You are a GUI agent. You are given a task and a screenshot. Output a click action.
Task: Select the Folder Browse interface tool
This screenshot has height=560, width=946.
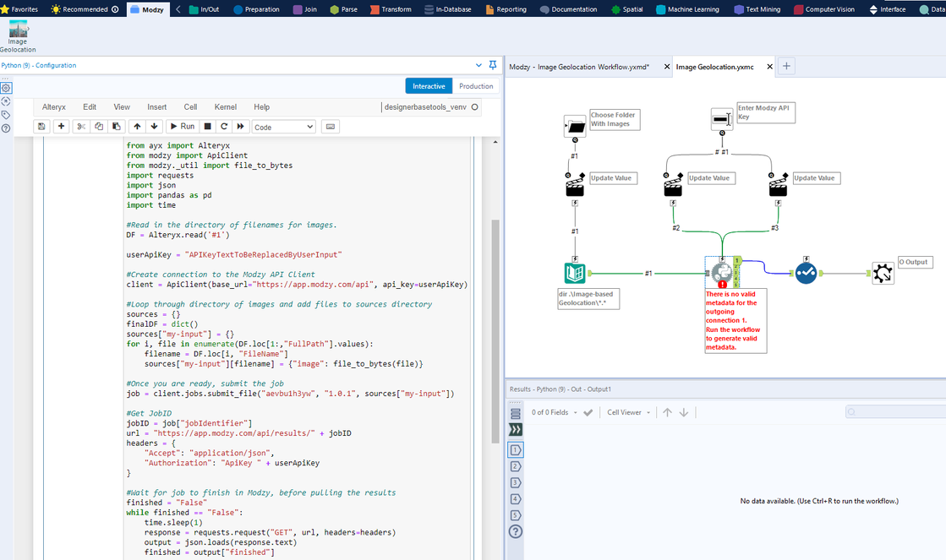click(575, 127)
